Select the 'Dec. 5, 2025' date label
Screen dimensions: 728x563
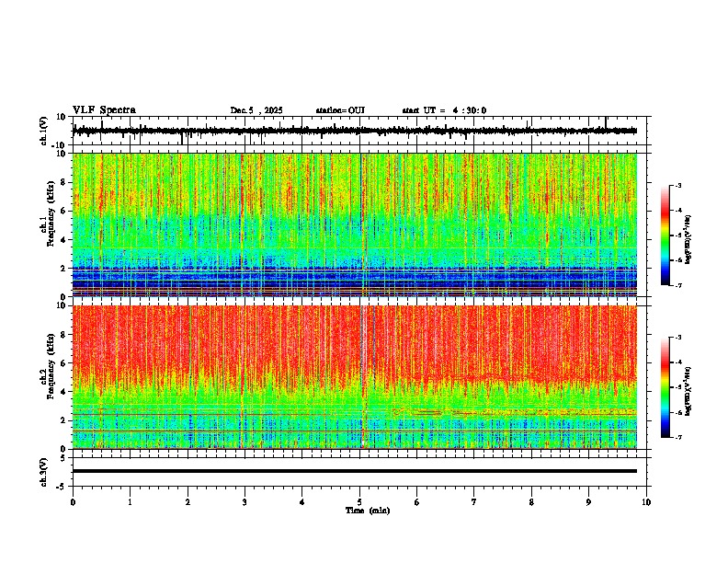[256, 110]
